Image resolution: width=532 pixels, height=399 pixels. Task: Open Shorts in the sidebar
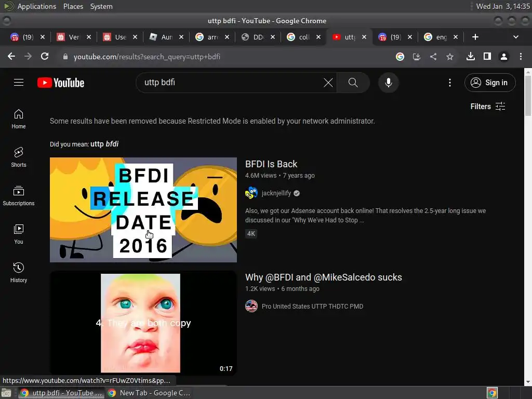click(19, 157)
